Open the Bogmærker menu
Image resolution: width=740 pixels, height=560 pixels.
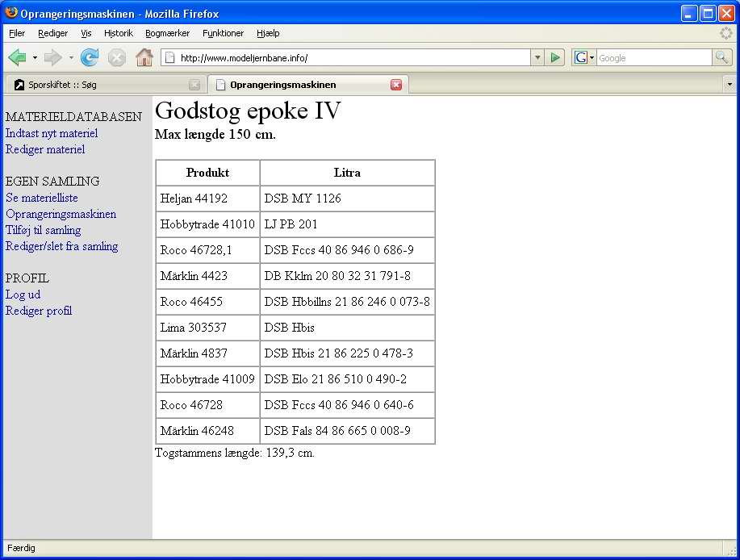(168, 33)
